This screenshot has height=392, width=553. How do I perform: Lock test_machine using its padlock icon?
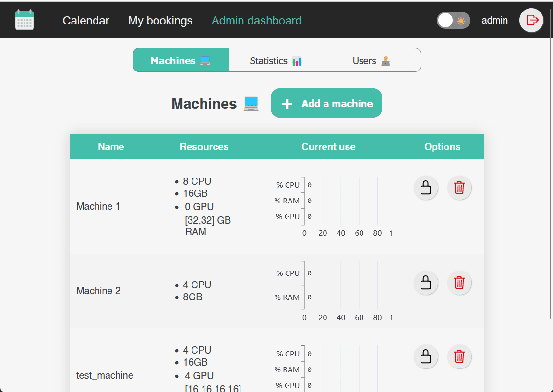point(426,356)
